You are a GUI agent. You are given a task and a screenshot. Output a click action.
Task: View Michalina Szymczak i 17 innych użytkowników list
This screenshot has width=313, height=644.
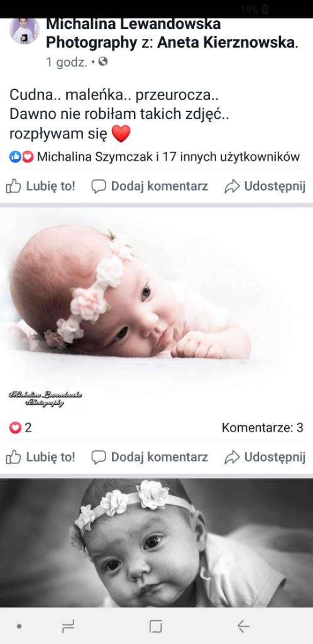[x=168, y=157]
